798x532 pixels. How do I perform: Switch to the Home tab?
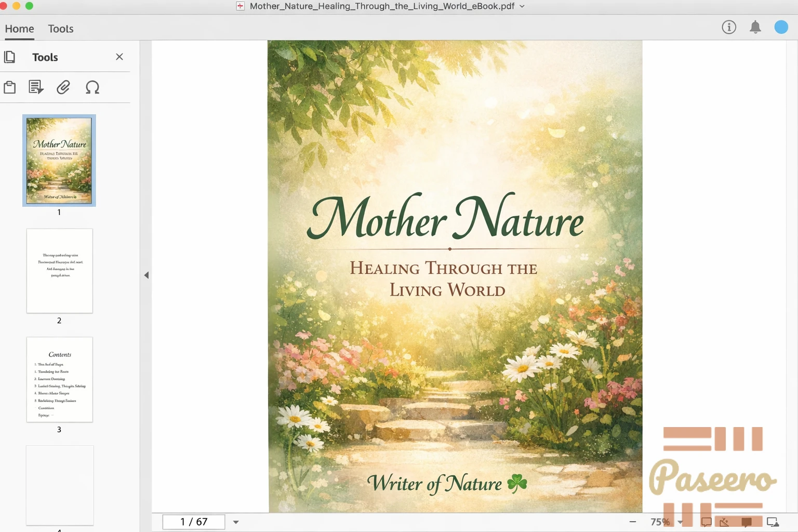click(x=20, y=29)
